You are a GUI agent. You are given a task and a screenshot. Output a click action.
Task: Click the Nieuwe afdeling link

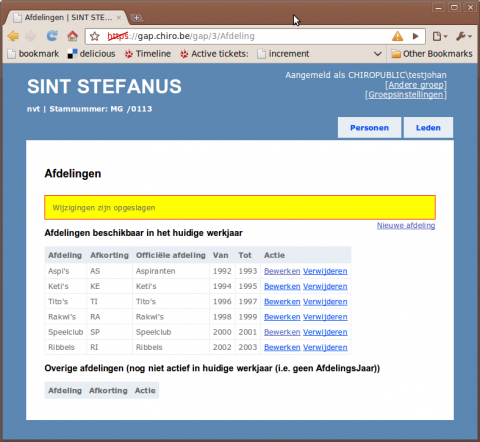406,226
